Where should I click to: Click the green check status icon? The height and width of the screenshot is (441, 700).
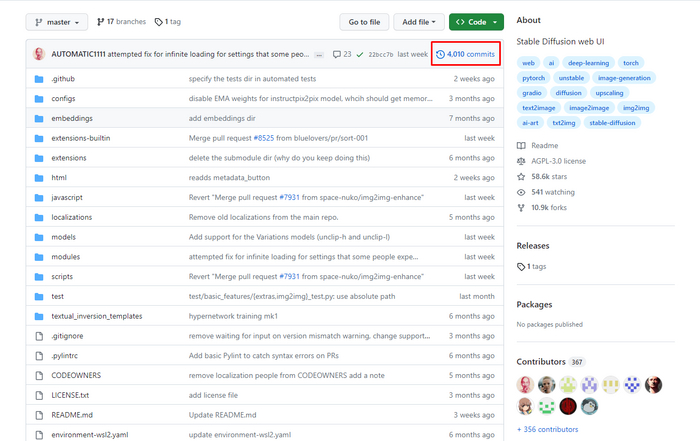click(x=360, y=54)
